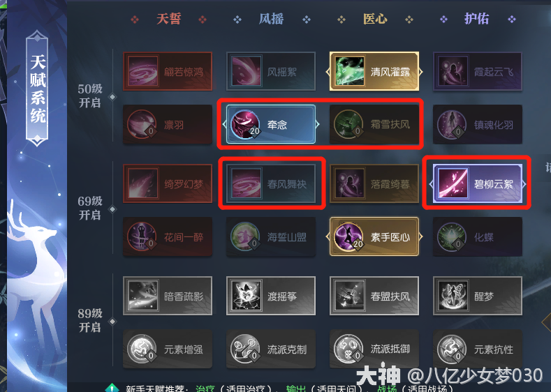Choose the 清风濯露 talent icon
The width and height of the screenshot is (551, 392).
click(350, 72)
